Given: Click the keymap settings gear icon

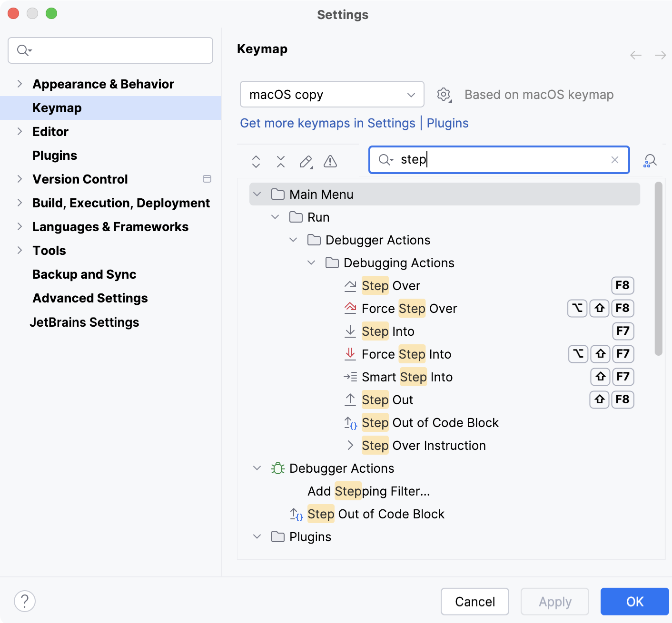Looking at the screenshot, I should 444,94.
